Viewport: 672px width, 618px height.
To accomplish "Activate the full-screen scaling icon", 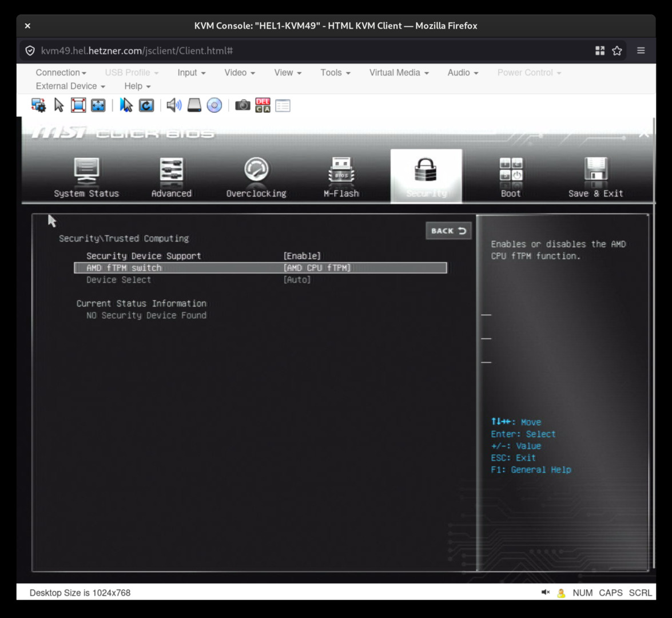I will tap(98, 105).
